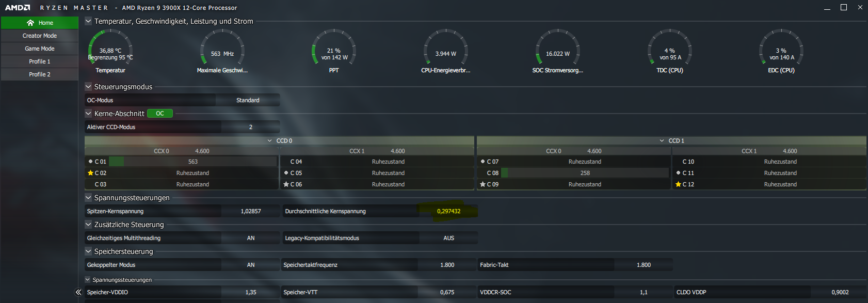The width and height of the screenshot is (868, 303).
Task: Collapse the Kerne-Abschnitt section
Action: click(x=88, y=114)
